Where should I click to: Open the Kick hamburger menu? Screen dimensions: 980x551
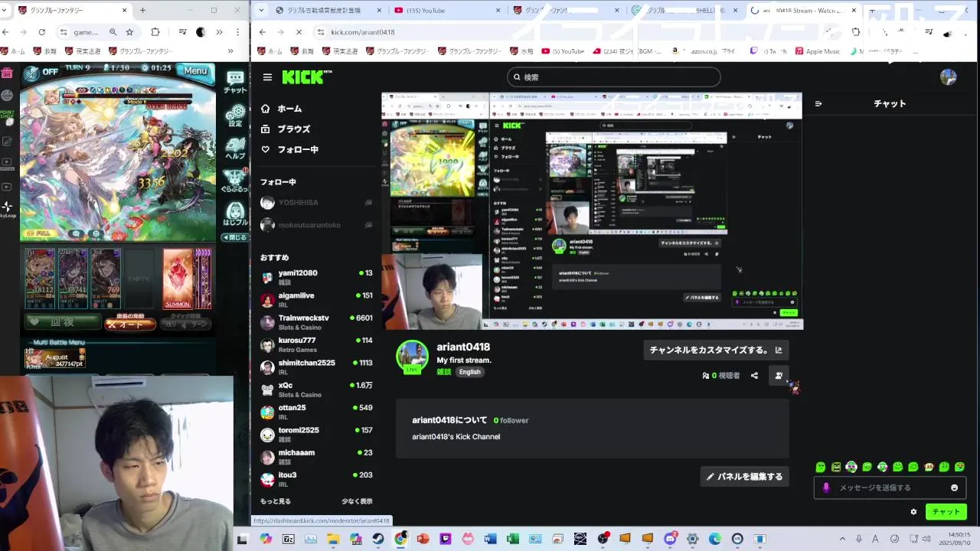click(x=267, y=77)
